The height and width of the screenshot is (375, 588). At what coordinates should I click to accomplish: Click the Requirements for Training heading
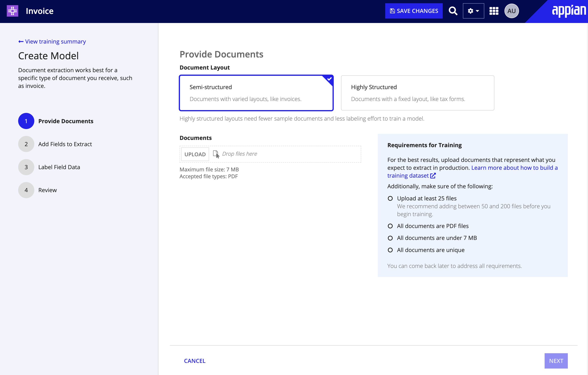tap(424, 145)
